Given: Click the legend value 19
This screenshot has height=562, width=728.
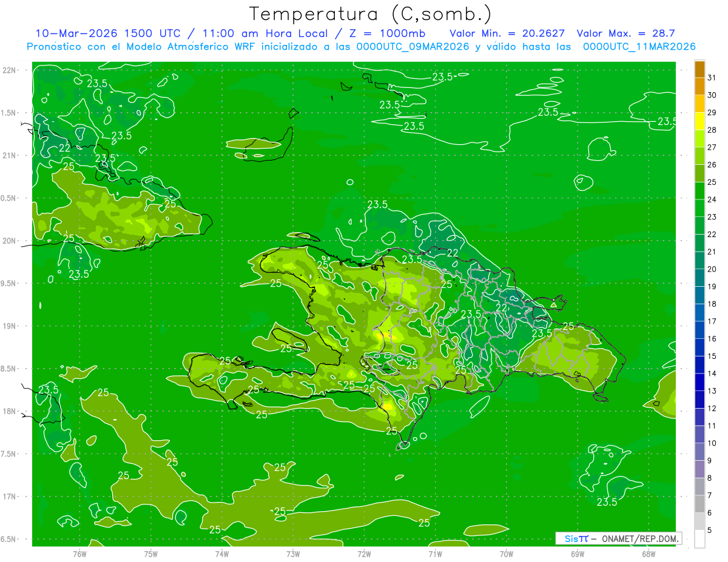Looking at the screenshot, I should click(x=712, y=287).
